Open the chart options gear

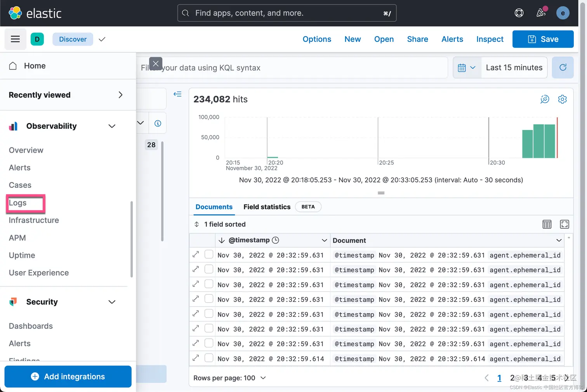click(x=562, y=99)
